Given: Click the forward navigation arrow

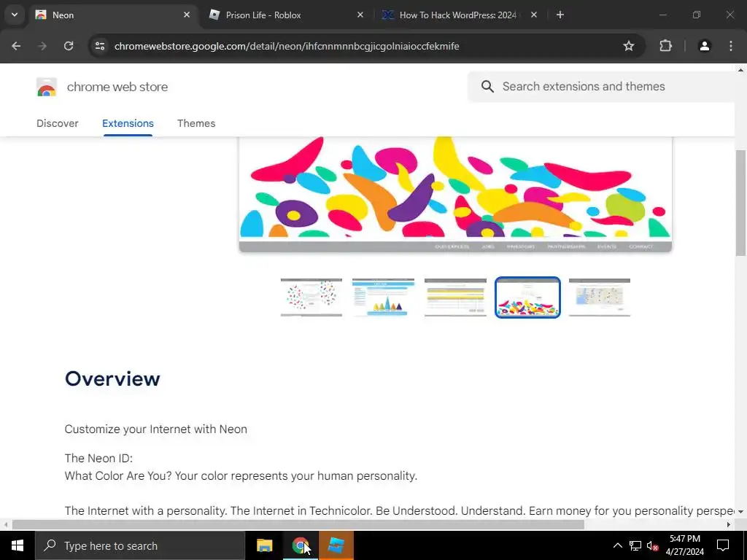Looking at the screenshot, I should tap(42, 46).
